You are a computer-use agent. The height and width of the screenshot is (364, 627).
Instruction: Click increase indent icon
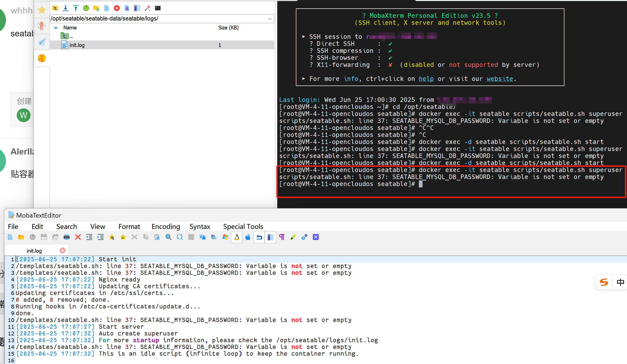click(x=101, y=237)
